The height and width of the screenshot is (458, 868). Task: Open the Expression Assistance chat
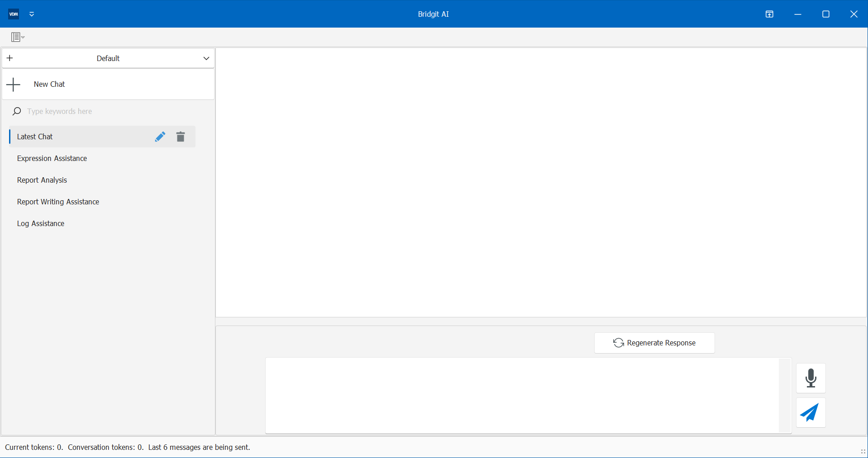click(102, 158)
